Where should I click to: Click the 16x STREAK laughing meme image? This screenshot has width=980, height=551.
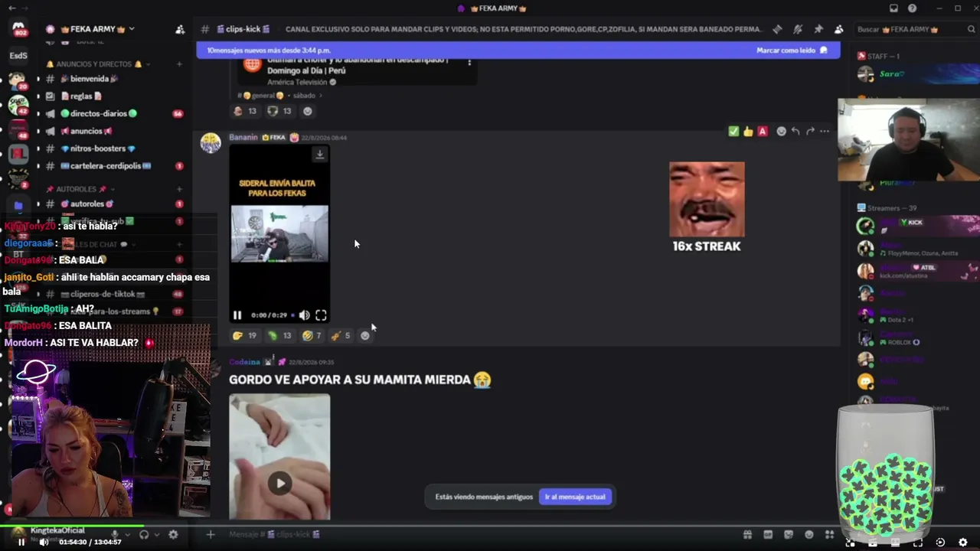(x=707, y=199)
